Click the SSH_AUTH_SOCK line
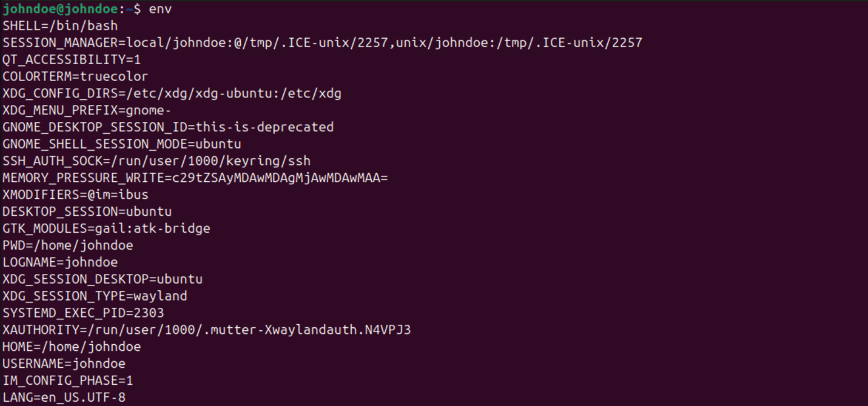 [x=156, y=161]
